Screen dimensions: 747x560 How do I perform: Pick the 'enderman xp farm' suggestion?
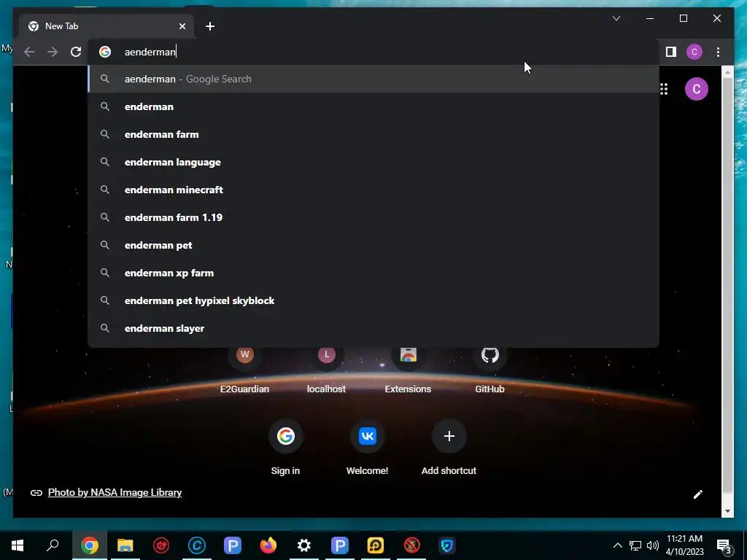pos(373,273)
